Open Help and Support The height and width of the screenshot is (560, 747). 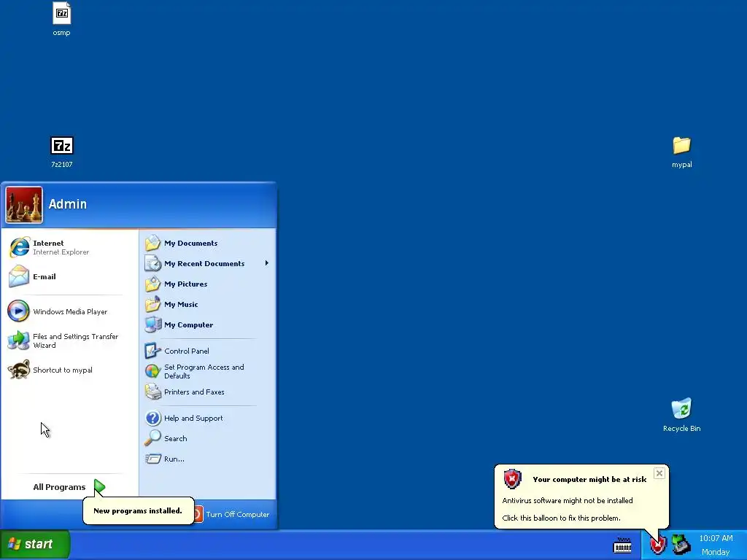click(x=206, y=418)
